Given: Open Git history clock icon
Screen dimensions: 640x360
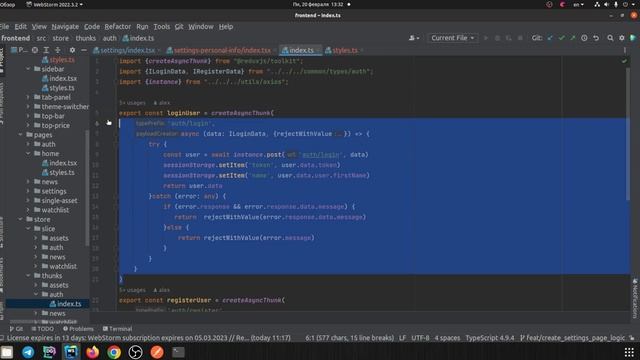Looking at the screenshot, I should (x=584, y=38).
